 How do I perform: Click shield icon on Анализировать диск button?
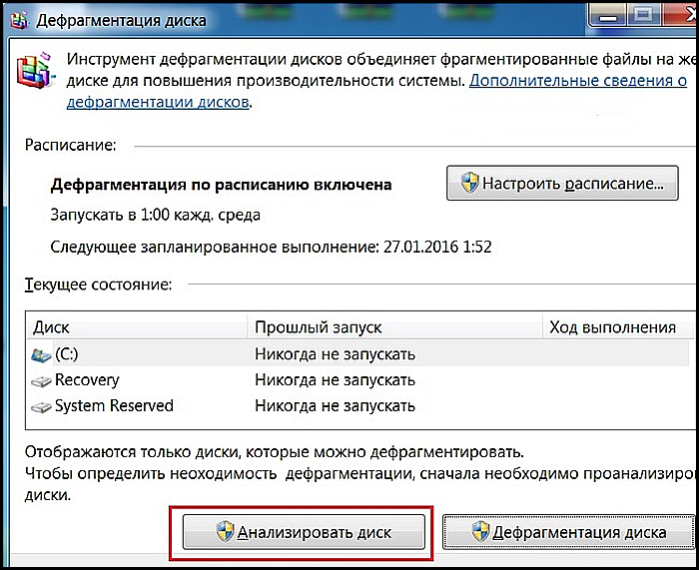[225, 532]
